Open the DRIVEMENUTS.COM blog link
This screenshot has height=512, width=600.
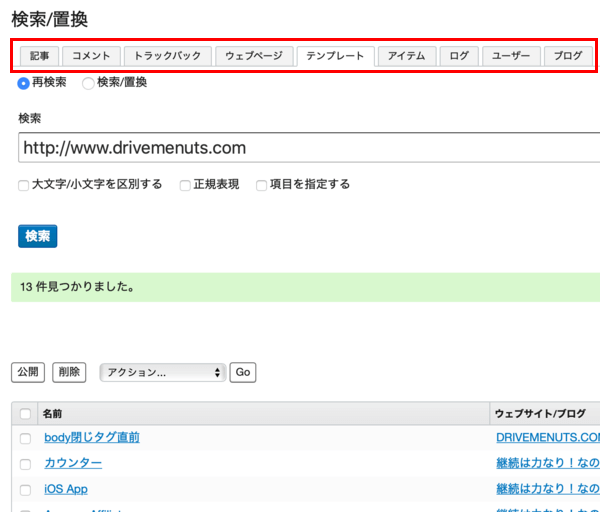tap(548, 437)
